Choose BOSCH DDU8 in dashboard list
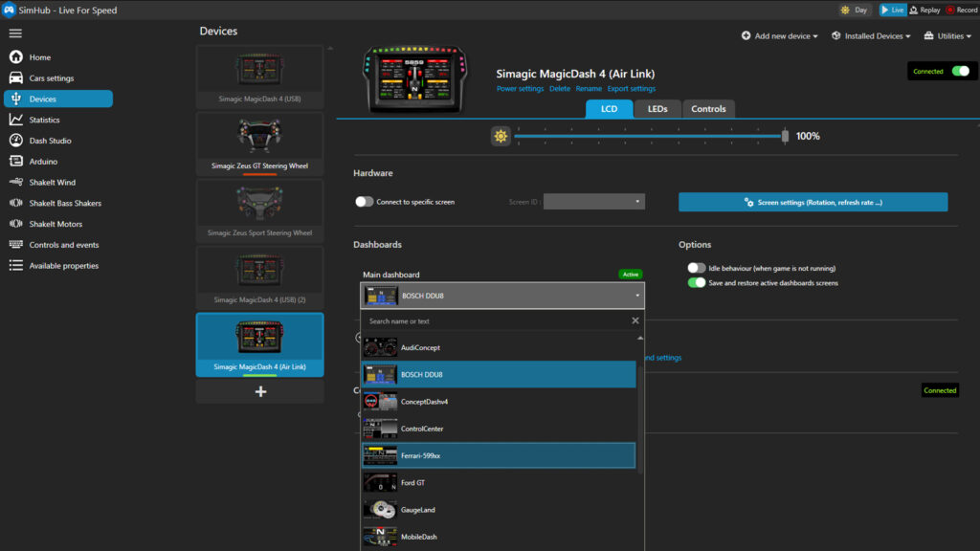980x551 pixels. click(x=499, y=374)
